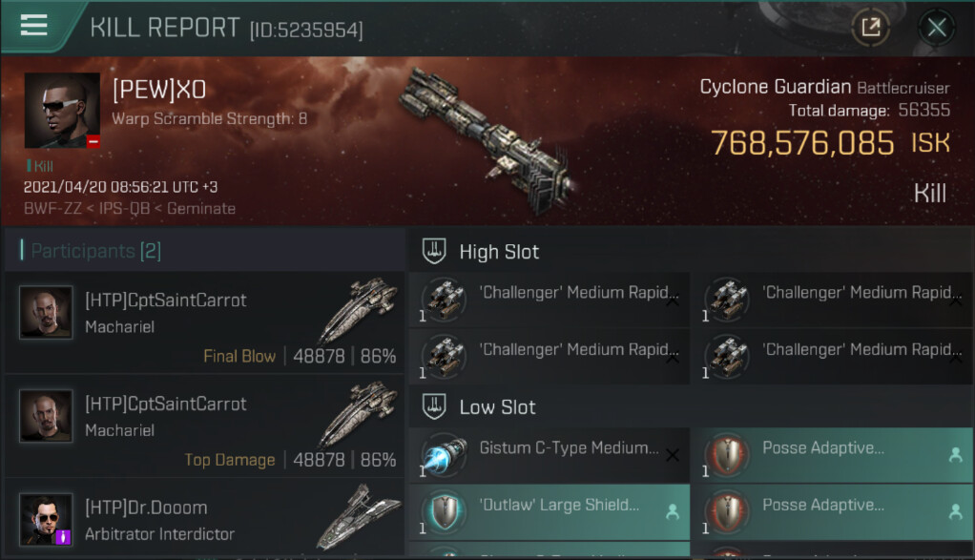Open the hamburger menu icon
975x560 pixels.
[x=33, y=25]
